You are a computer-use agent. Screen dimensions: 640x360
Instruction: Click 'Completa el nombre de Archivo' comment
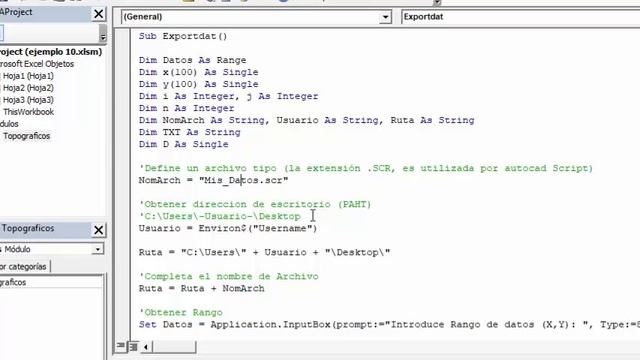229,276
